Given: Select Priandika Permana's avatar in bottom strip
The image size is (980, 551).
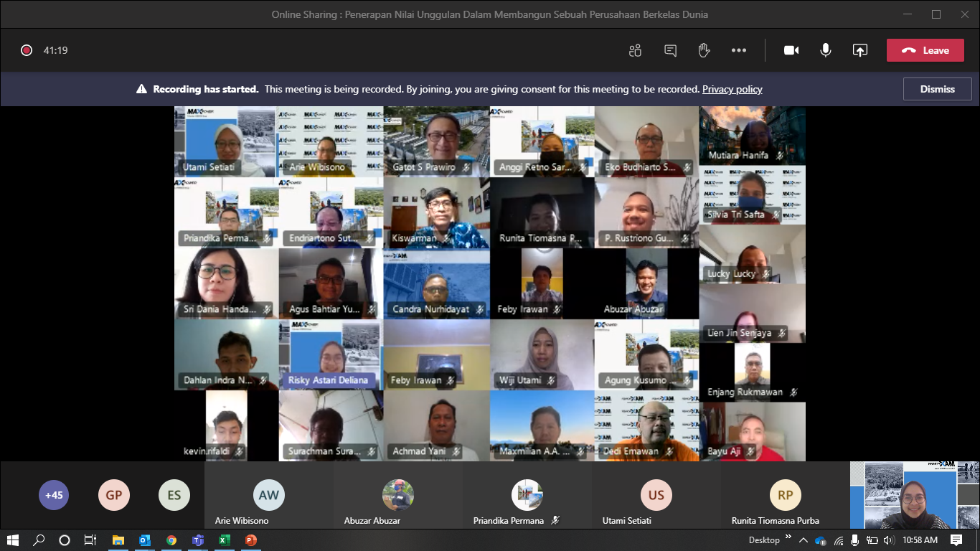Looking at the screenshot, I should click(x=527, y=495).
